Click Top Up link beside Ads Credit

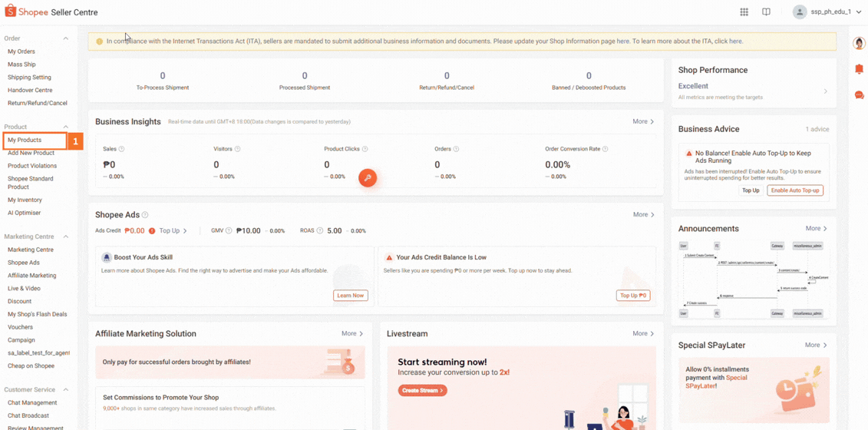point(173,230)
